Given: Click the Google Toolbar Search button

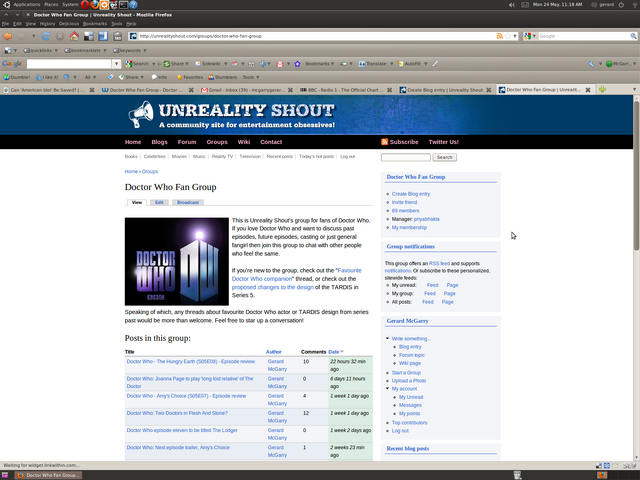Looking at the screenshot, I should (137, 64).
